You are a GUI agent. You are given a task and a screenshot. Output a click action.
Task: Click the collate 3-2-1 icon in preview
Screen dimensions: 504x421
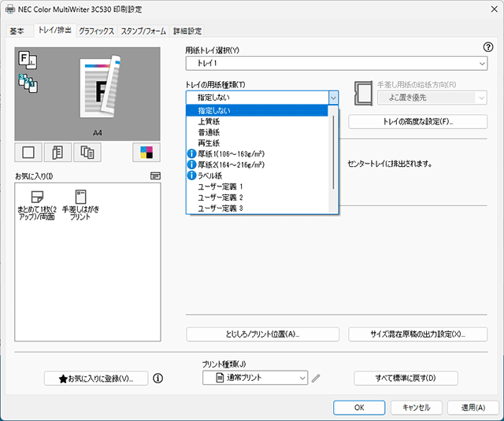[x=28, y=83]
